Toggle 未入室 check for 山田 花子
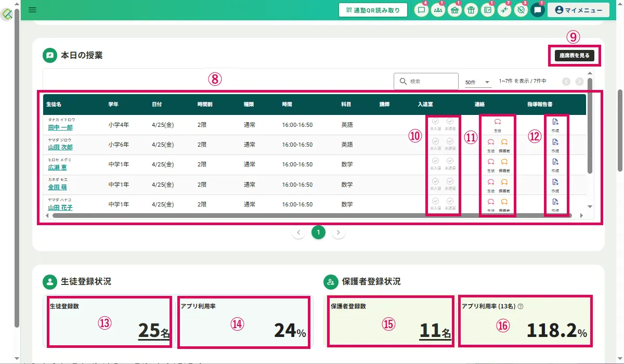This screenshot has height=364, width=624. tap(436, 201)
